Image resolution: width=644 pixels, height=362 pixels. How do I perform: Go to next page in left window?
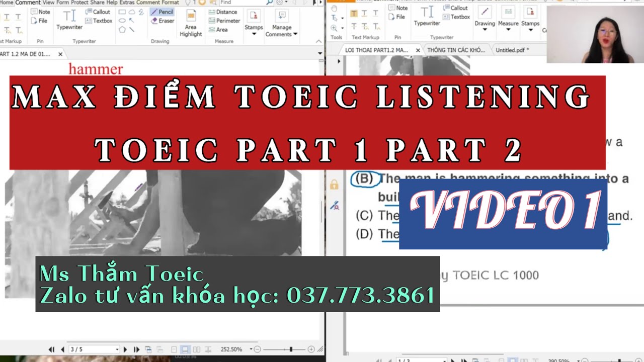(x=126, y=349)
